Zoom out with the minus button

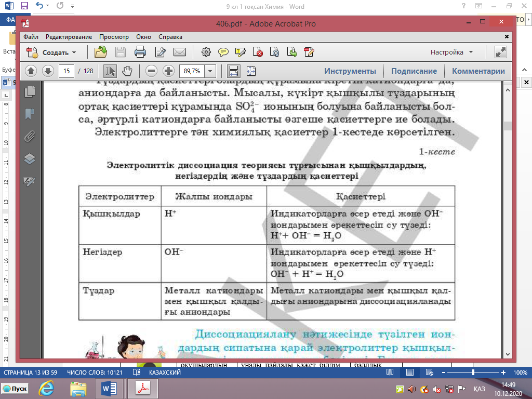click(x=151, y=71)
